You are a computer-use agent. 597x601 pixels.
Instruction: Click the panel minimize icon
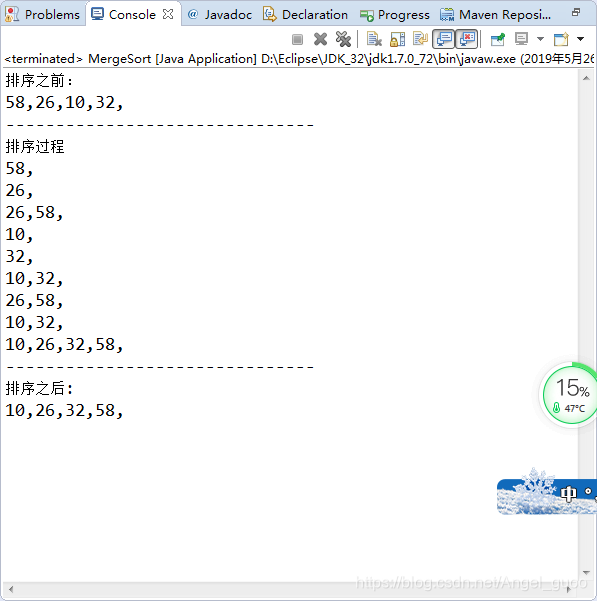(x=576, y=12)
